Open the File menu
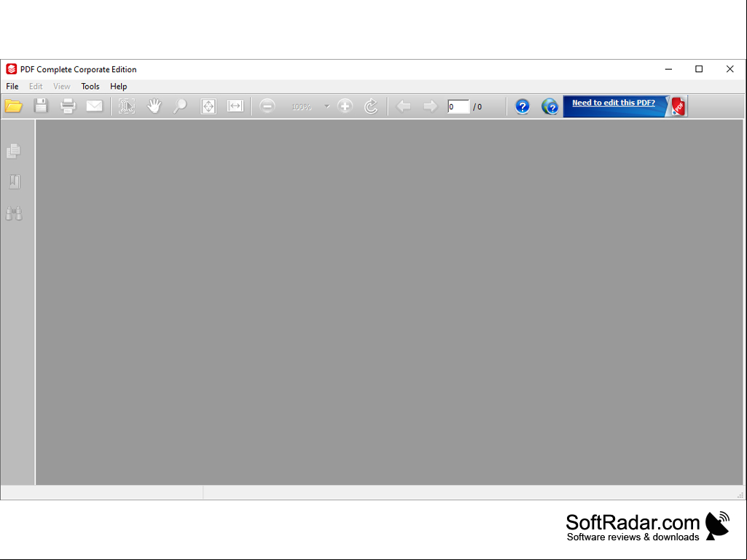 tap(12, 86)
